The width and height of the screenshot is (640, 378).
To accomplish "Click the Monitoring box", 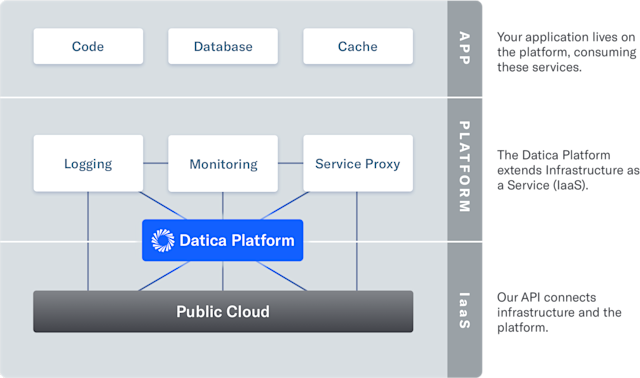I will coord(223,163).
